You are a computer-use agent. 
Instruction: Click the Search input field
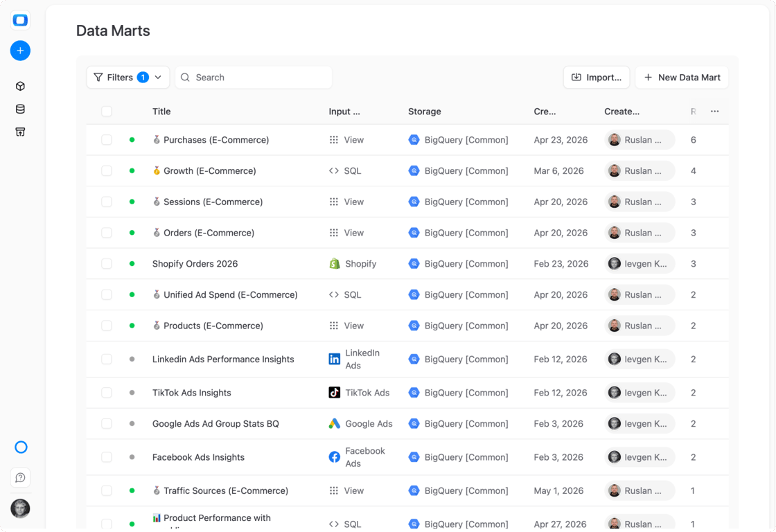coord(254,77)
